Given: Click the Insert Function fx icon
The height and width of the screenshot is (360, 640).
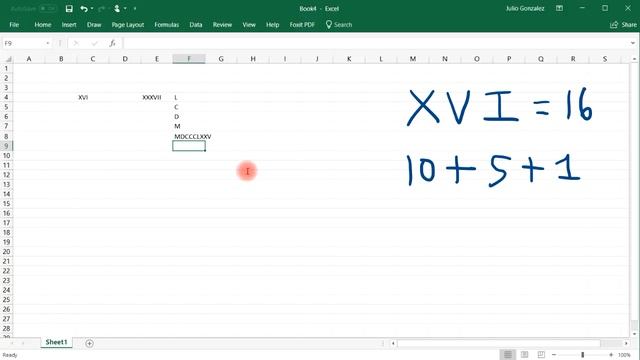Looking at the screenshot, I should pos(112,43).
